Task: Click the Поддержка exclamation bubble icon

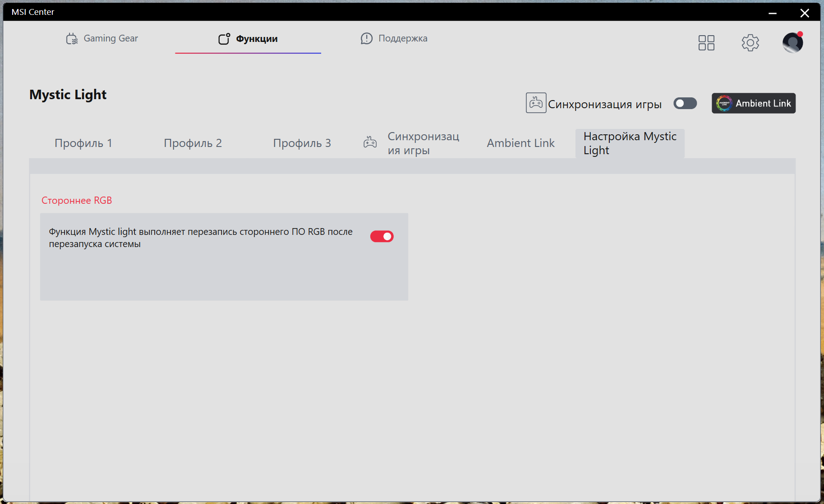Action: (x=367, y=39)
